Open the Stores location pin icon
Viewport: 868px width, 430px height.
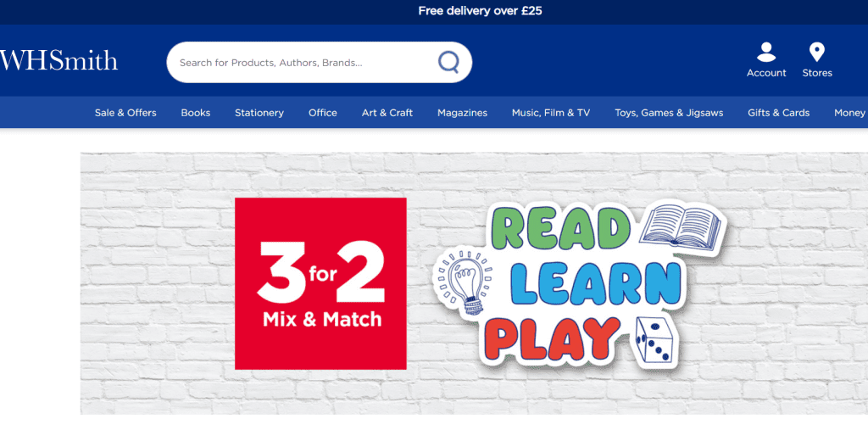point(816,52)
